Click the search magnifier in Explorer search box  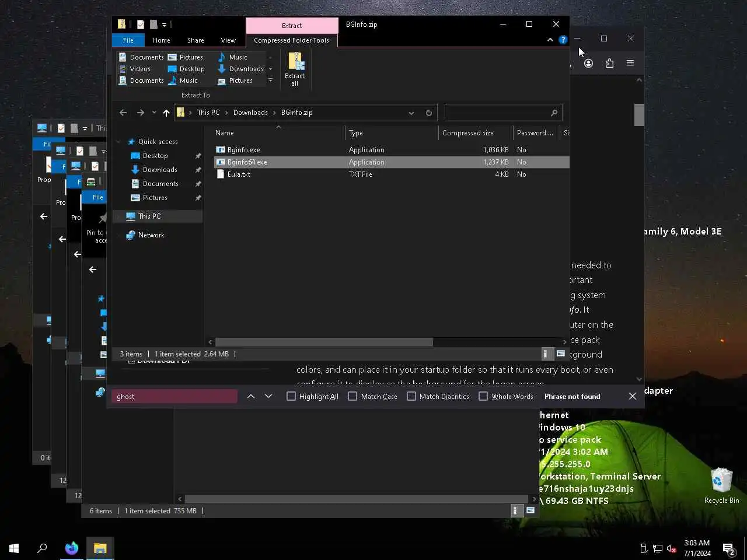point(554,113)
